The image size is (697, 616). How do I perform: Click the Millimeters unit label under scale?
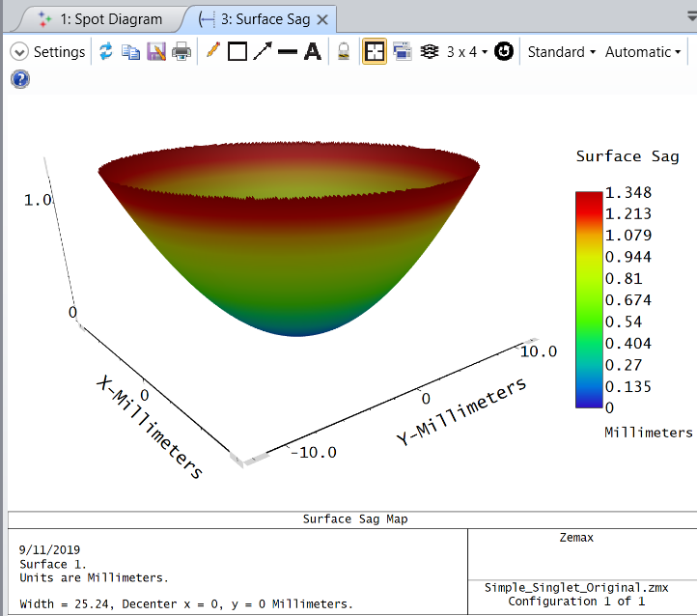(x=649, y=433)
